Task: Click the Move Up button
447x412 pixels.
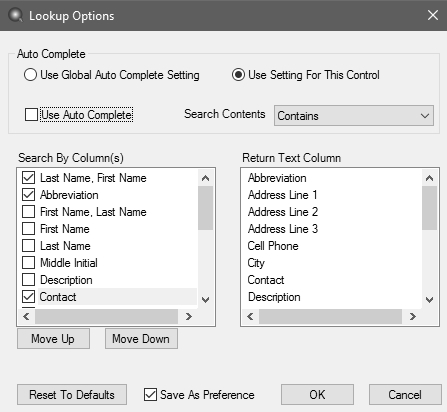Action: [x=53, y=339]
